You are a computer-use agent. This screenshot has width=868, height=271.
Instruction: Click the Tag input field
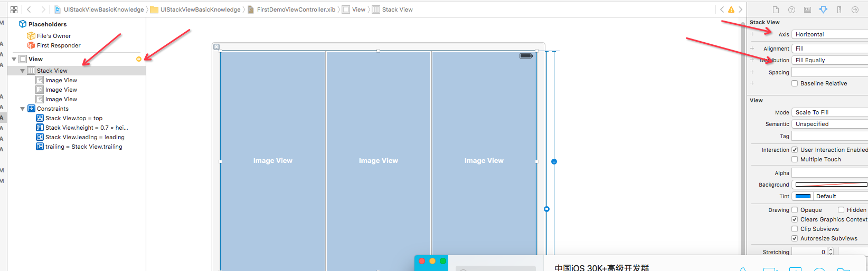point(829,136)
